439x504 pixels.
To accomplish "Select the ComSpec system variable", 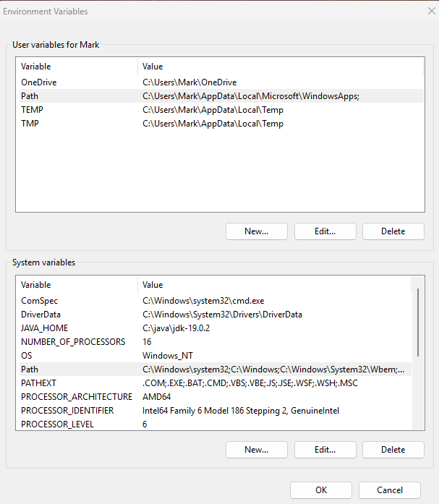I will point(40,301).
